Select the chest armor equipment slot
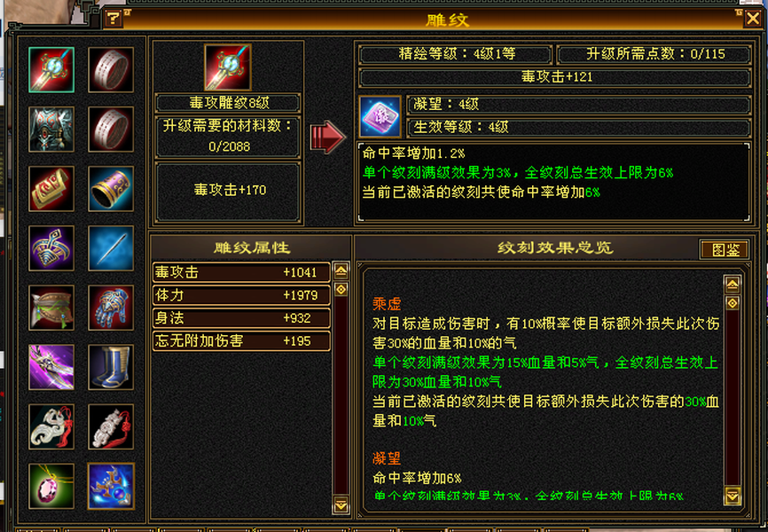 click(x=51, y=129)
